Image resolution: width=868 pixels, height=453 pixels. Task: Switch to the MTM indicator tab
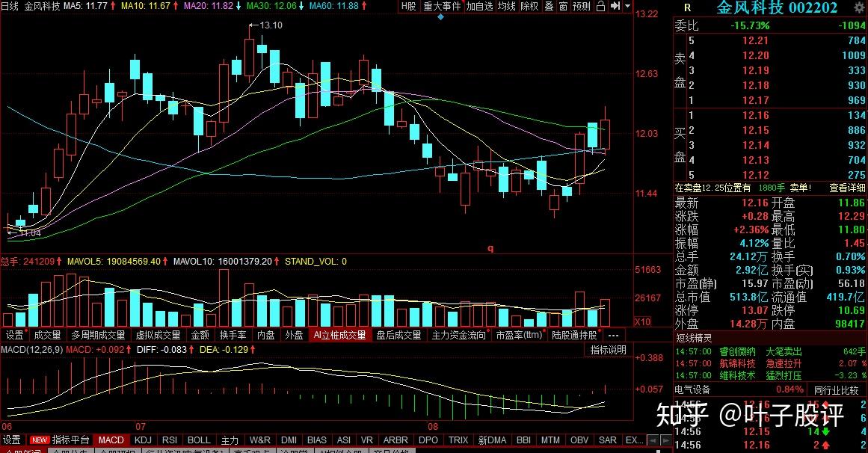pos(550,440)
